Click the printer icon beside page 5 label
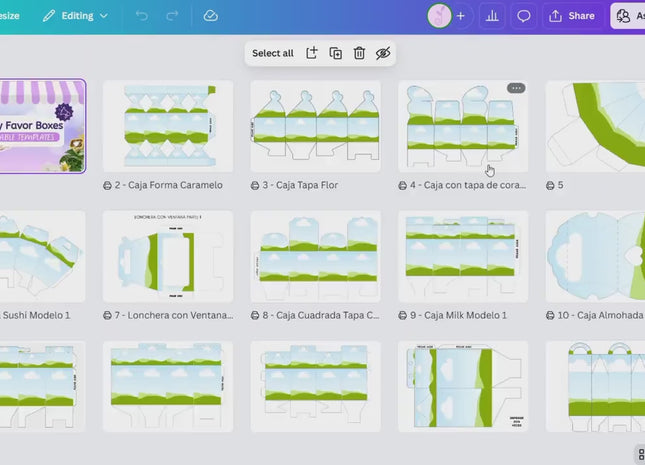 pyautogui.click(x=550, y=186)
